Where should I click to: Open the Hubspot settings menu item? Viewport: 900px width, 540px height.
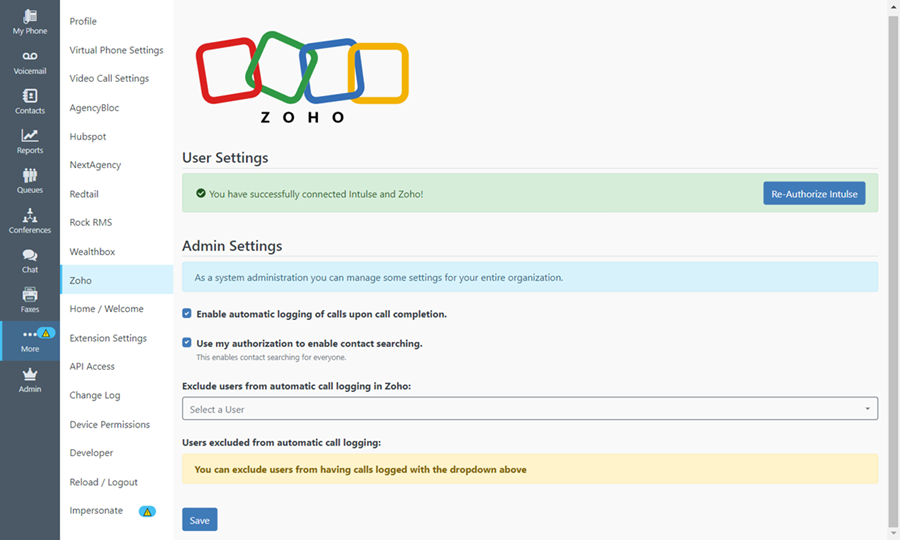tap(88, 137)
